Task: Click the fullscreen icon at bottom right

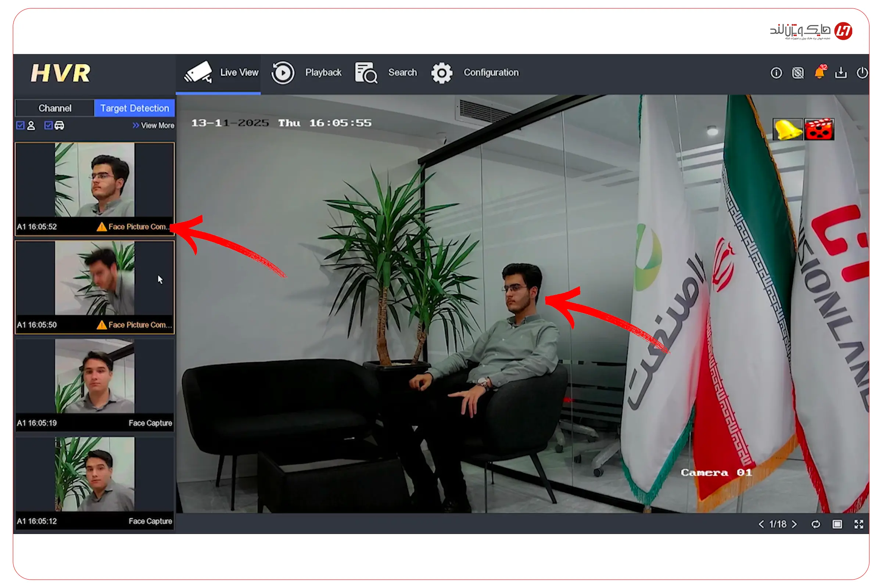Action: tap(859, 524)
